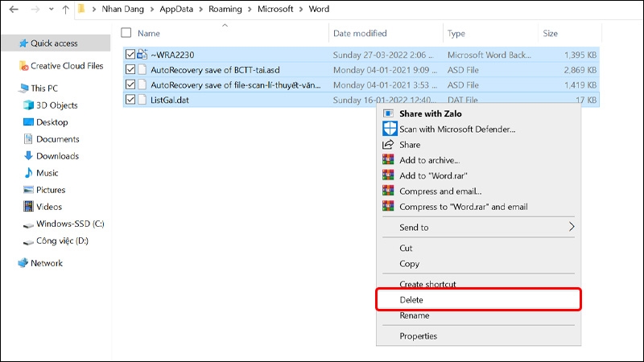Viewport: 644px width, 362px height.
Task: Open recent locations dropdown arrow
Action: pyautogui.click(x=51, y=9)
